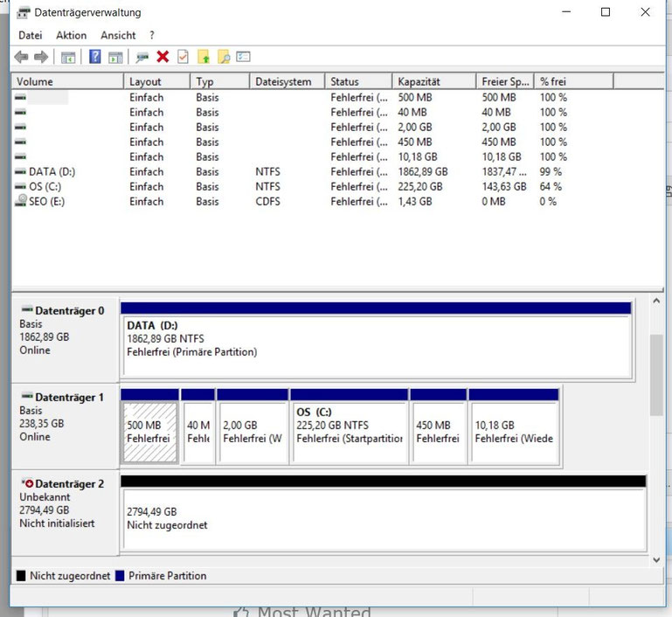Select the SEO (E:) volume row
This screenshot has width=672, height=617.
pos(46,202)
